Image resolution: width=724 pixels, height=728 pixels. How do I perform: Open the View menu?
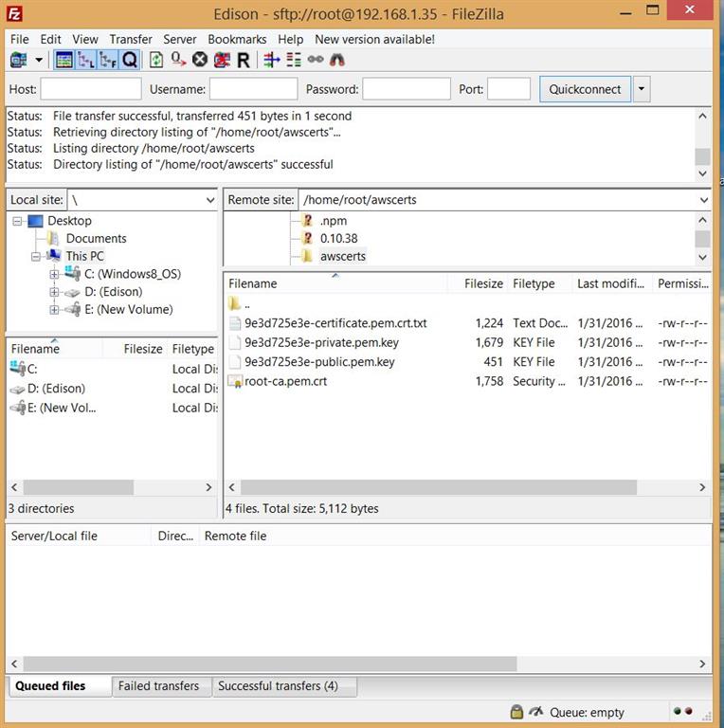(85, 40)
